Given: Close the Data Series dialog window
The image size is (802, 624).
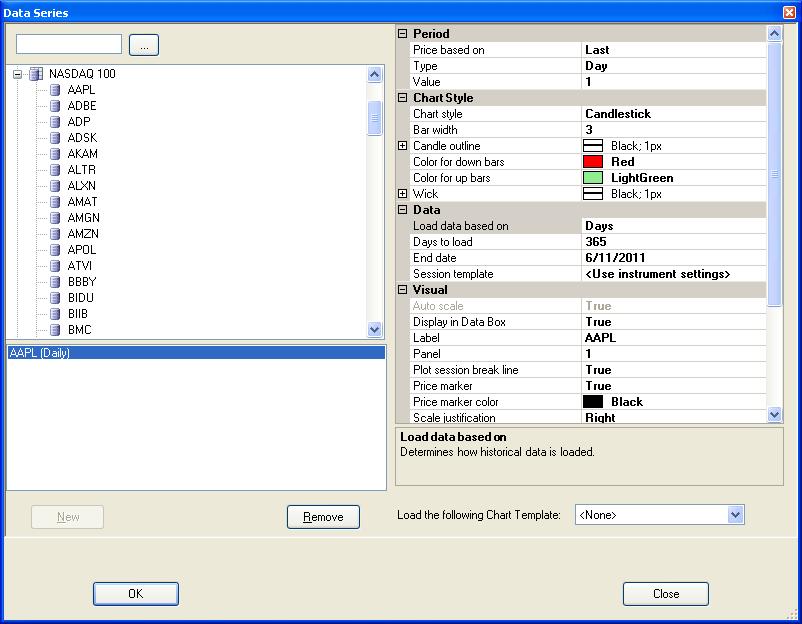Looking at the screenshot, I should point(790,12).
